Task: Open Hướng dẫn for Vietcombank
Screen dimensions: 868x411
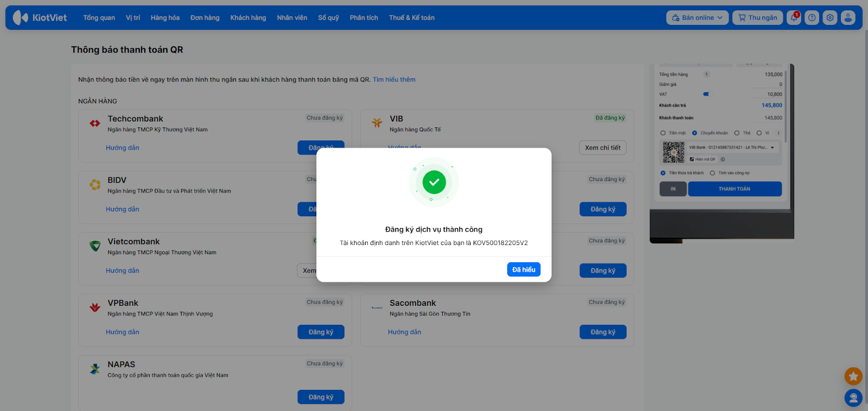Action: click(x=123, y=271)
